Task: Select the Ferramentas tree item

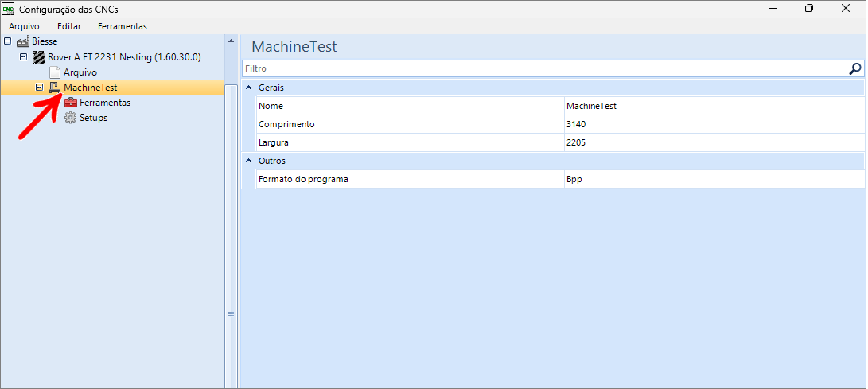Action: pyautogui.click(x=105, y=103)
